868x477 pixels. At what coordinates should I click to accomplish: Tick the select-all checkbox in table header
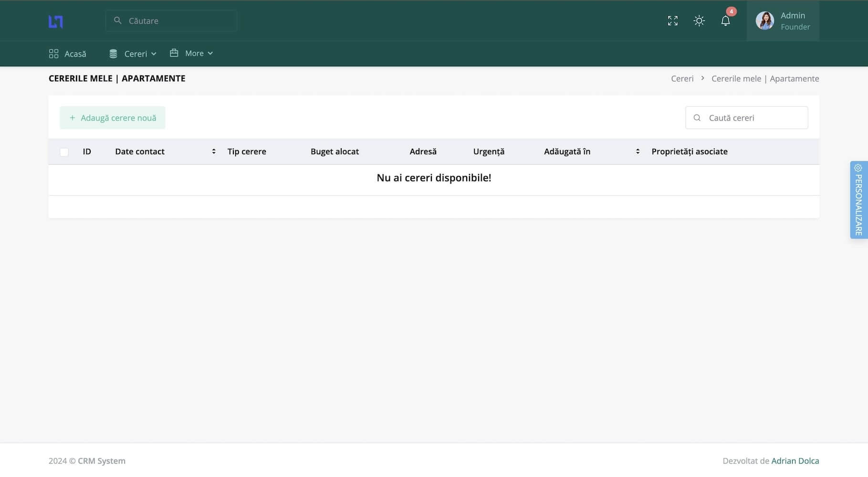coord(64,152)
